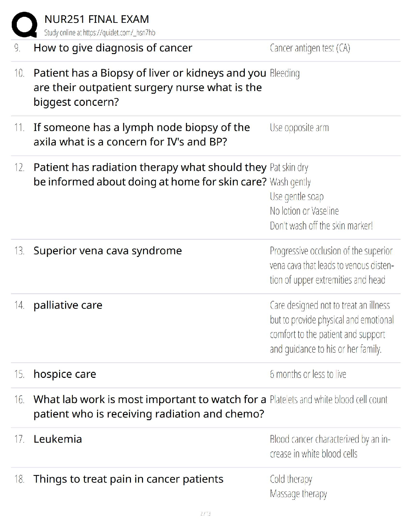Click the 'Bleeding' answer text
This screenshot has width=411, height=532.
(285, 73)
